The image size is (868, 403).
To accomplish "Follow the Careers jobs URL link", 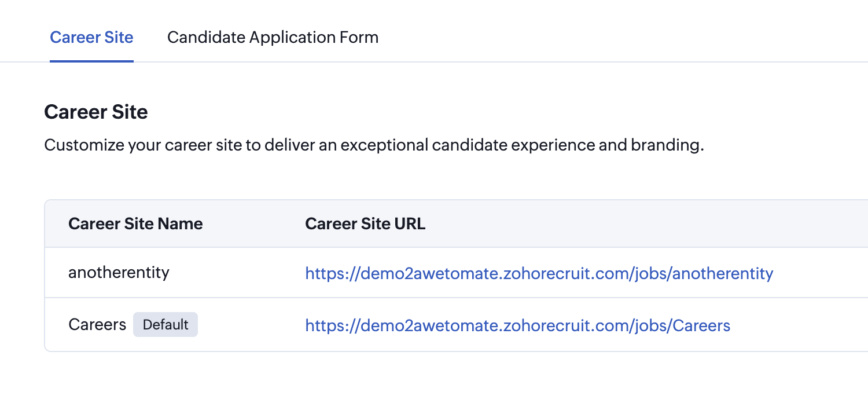I will [x=517, y=325].
